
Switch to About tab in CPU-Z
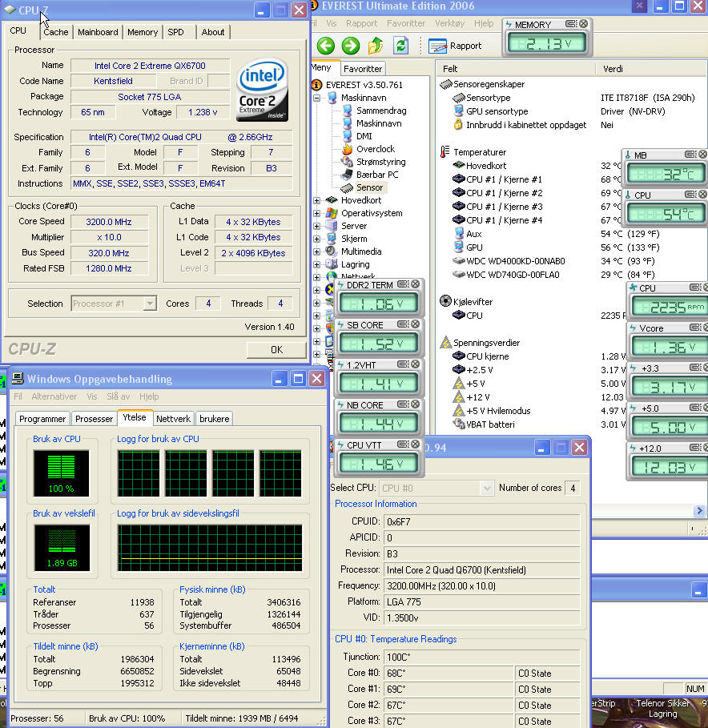point(212,32)
